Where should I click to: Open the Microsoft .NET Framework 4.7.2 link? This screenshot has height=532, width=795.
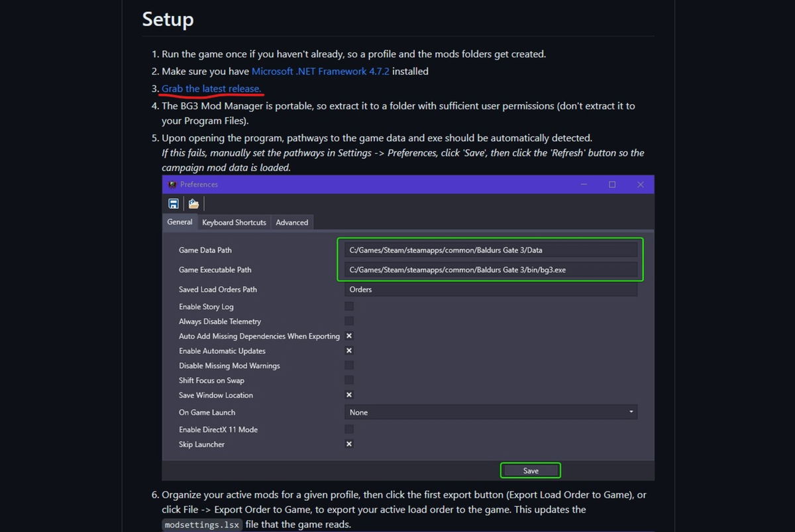320,71
